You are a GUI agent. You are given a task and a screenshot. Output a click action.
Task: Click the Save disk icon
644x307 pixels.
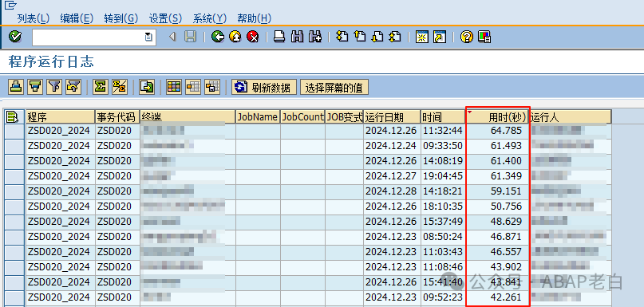tap(190, 37)
